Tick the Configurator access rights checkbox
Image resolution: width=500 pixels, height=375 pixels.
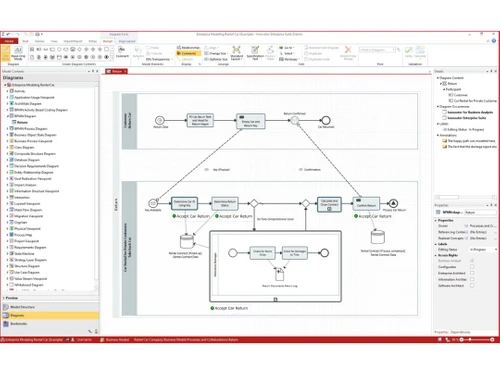(x=472, y=267)
